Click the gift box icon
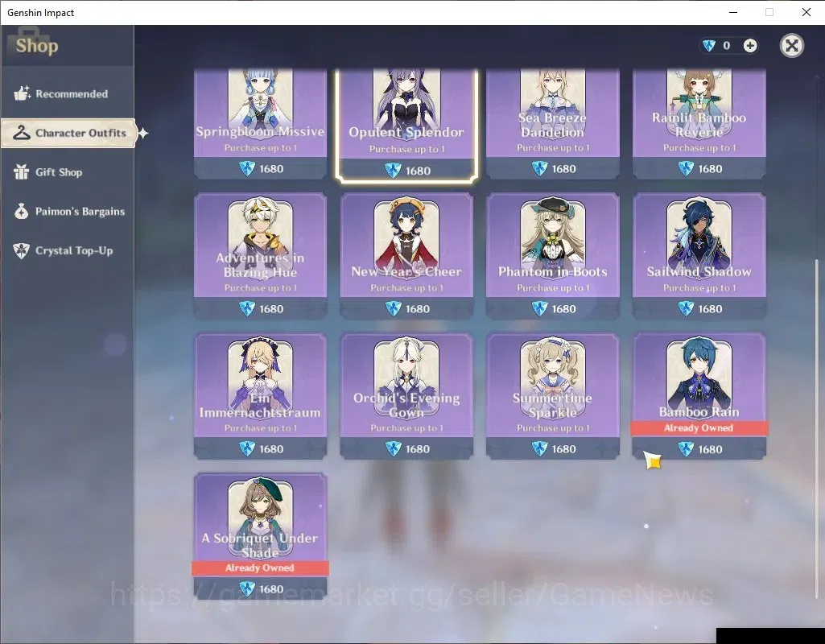Viewport: 825px width, 644px height. click(x=21, y=172)
